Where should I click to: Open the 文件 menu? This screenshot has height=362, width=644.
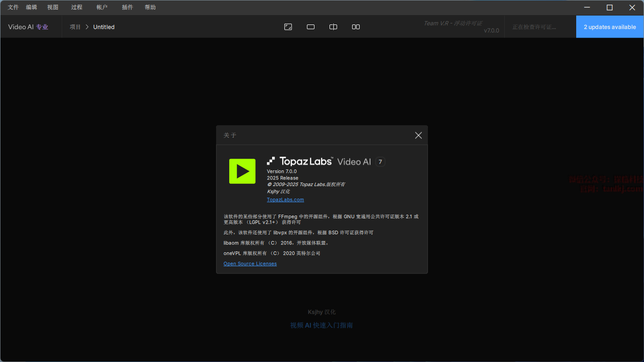[x=13, y=8]
